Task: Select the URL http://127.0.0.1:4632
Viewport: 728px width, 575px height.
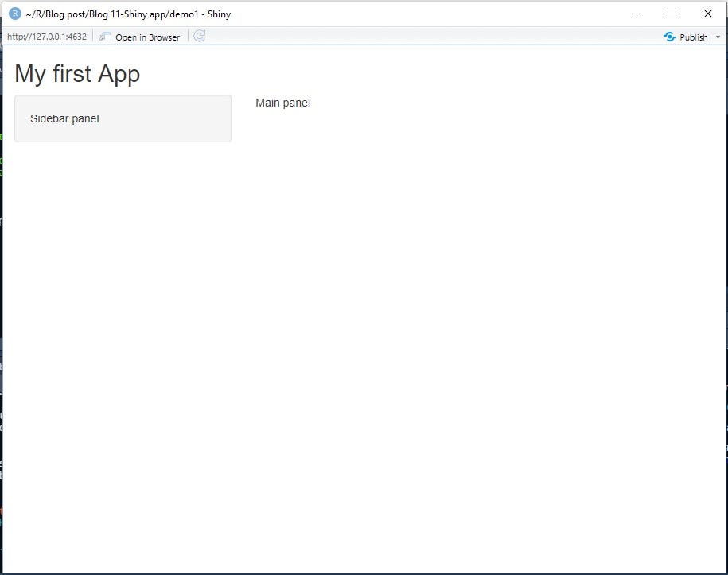Action: [x=47, y=37]
